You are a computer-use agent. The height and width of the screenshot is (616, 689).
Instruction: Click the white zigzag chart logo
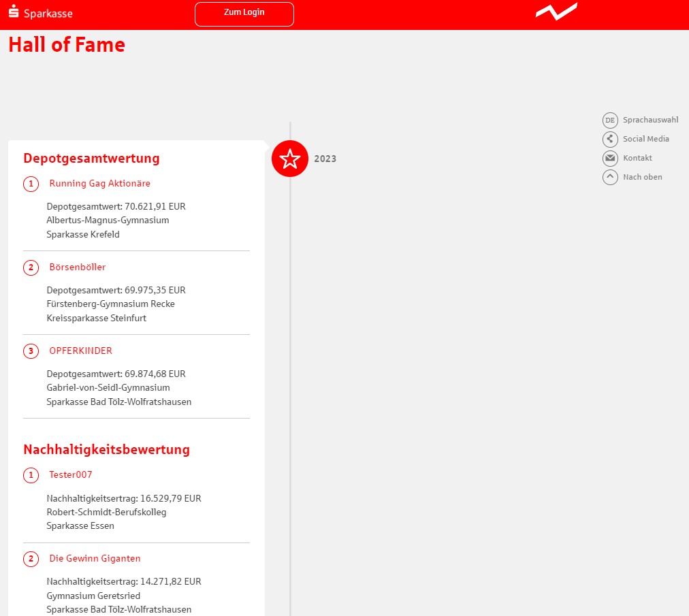(556, 12)
